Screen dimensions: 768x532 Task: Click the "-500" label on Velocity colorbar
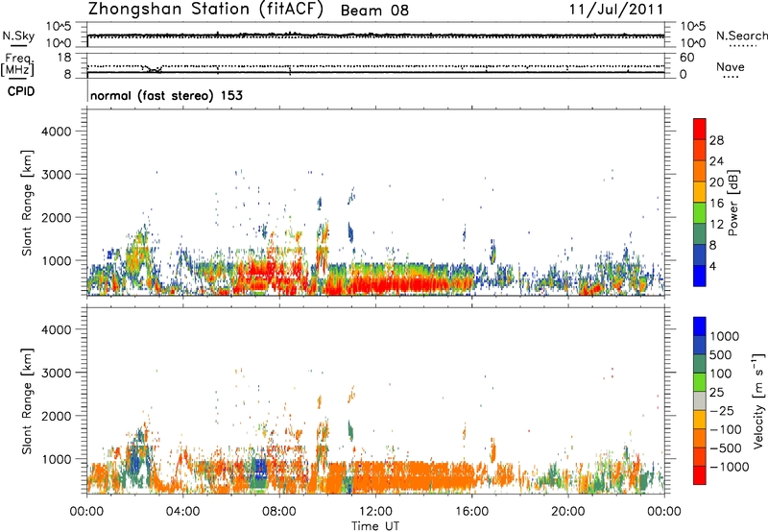[726, 447]
